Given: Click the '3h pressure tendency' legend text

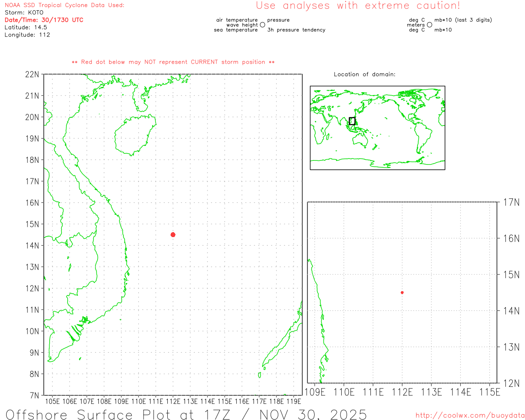Looking at the screenshot, I should 296,30.
